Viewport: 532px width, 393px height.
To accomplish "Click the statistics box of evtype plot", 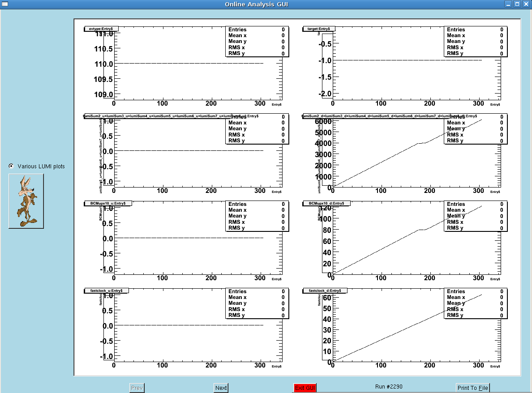I will pyautogui.click(x=257, y=41).
